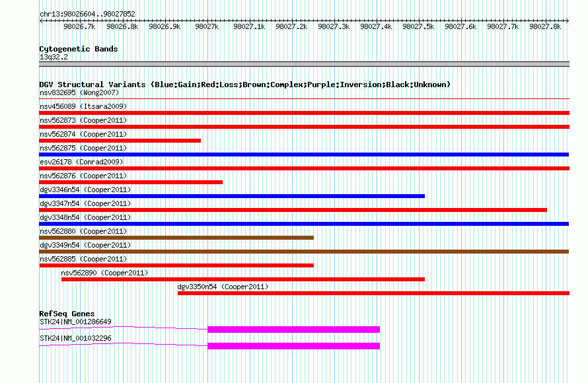Select the STK24 NM_001286649 magenta exon block
The width and height of the screenshot is (588, 383).
293,330
